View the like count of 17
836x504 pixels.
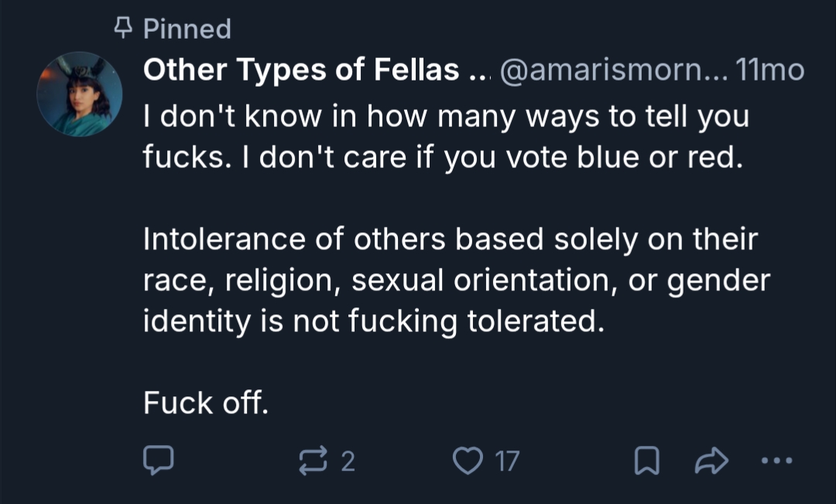[x=507, y=462]
